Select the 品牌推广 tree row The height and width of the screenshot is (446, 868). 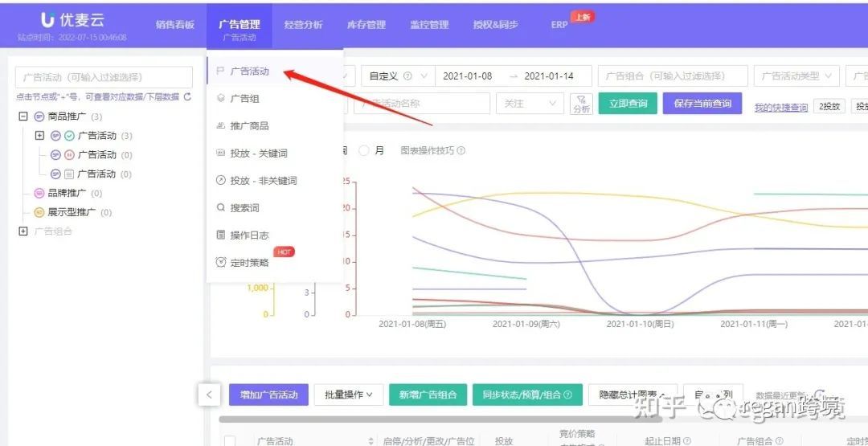[68, 193]
